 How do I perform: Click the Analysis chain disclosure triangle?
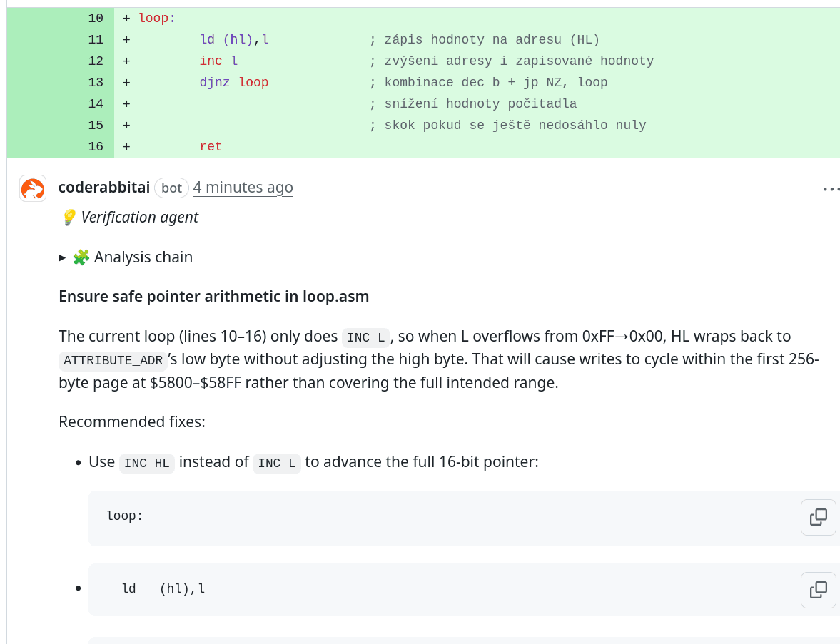tap(61, 258)
